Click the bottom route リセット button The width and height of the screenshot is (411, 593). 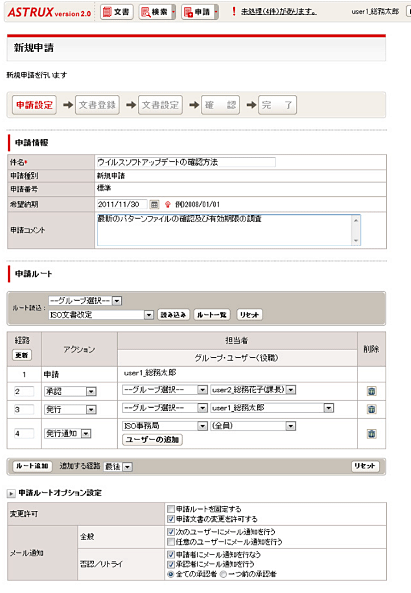click(x=365, y=466)
